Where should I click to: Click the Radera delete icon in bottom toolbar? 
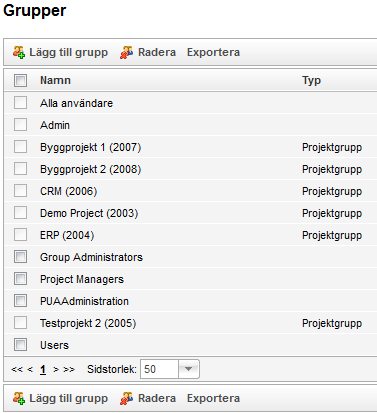click(x=126, y=398)
